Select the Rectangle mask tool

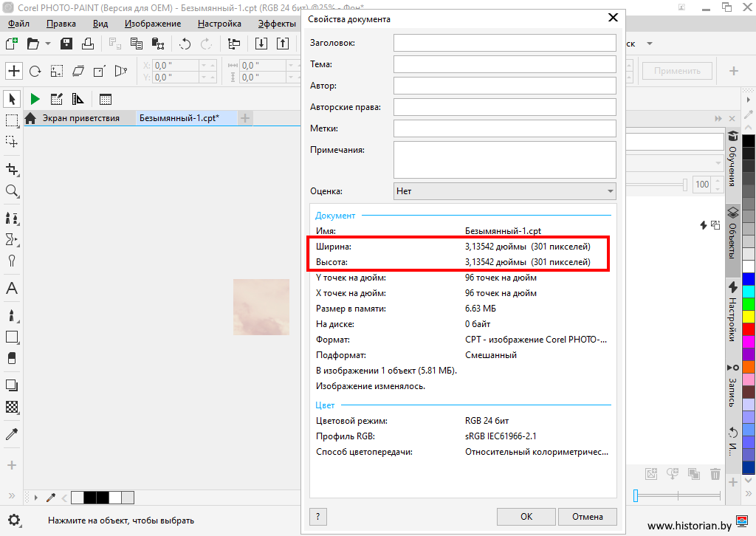click(12, 120)
